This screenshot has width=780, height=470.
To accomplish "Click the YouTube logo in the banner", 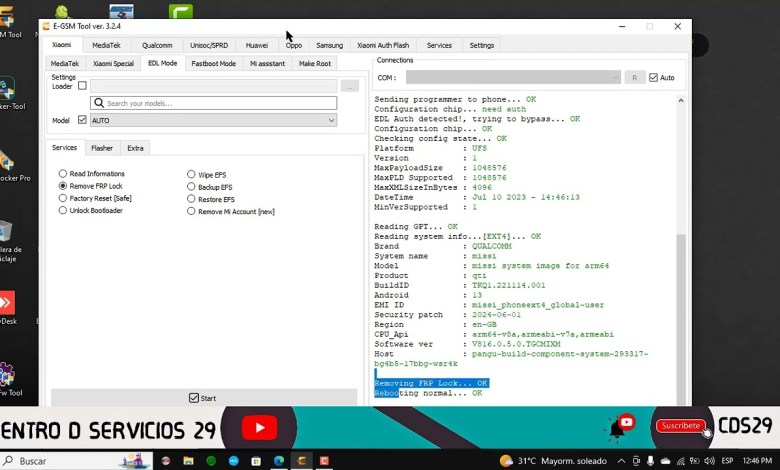I will pyautogui.click(x=259, y=429).
